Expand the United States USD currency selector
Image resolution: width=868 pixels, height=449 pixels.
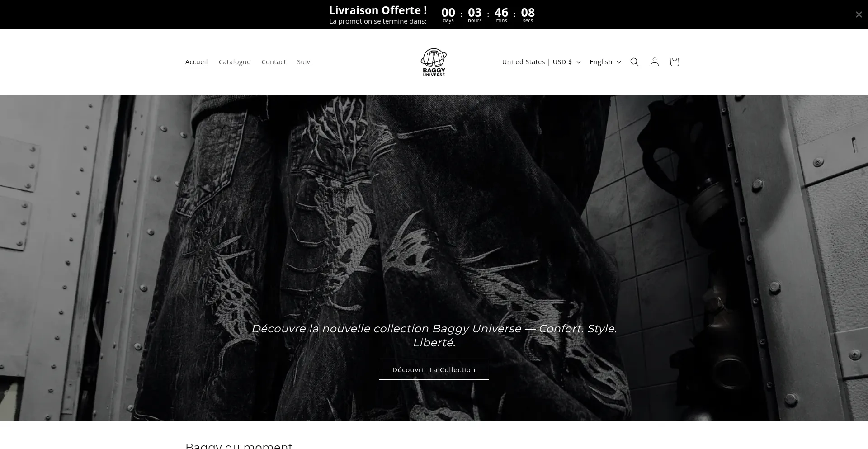point(541,62)
